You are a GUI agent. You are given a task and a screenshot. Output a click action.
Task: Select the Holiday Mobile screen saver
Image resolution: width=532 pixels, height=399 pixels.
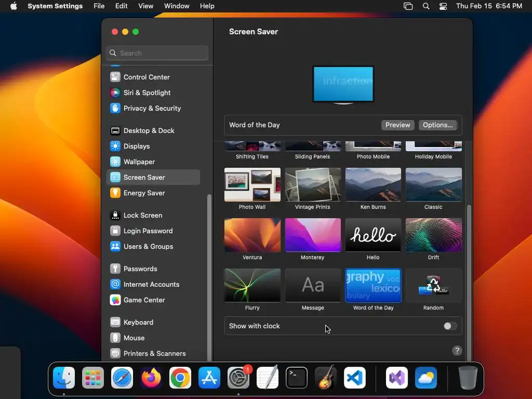(433, 150)
